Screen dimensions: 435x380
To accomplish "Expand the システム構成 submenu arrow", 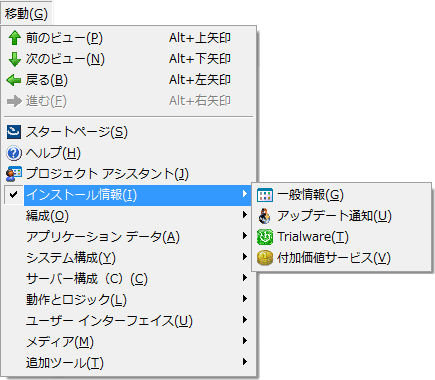I will [245, 257].
